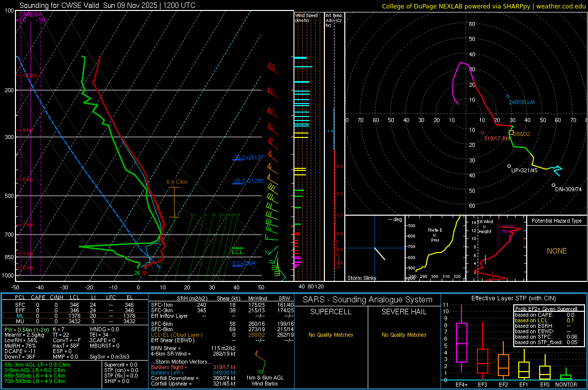Viewport: 588px width, 390px height.
Task: Click the Corfidi downshear circle marker
Action: click(554, 185)
